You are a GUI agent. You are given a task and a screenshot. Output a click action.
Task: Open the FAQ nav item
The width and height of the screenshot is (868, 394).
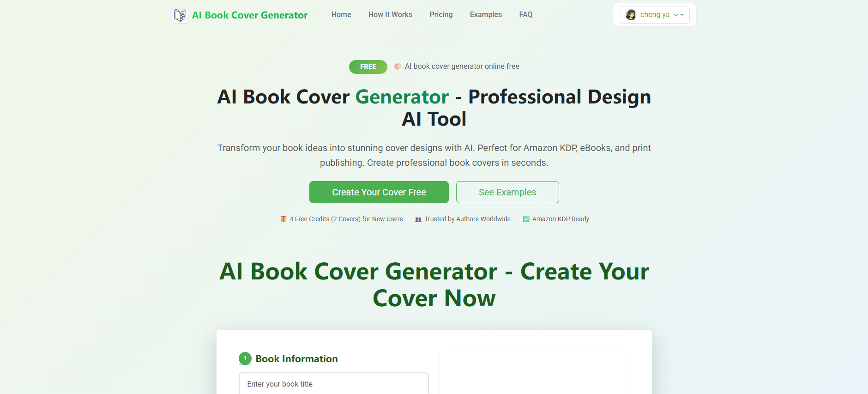click(526, 15)
